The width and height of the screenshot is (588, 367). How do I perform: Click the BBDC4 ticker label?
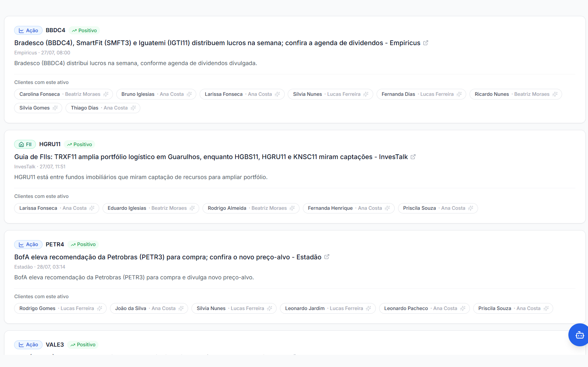(56, 30)
